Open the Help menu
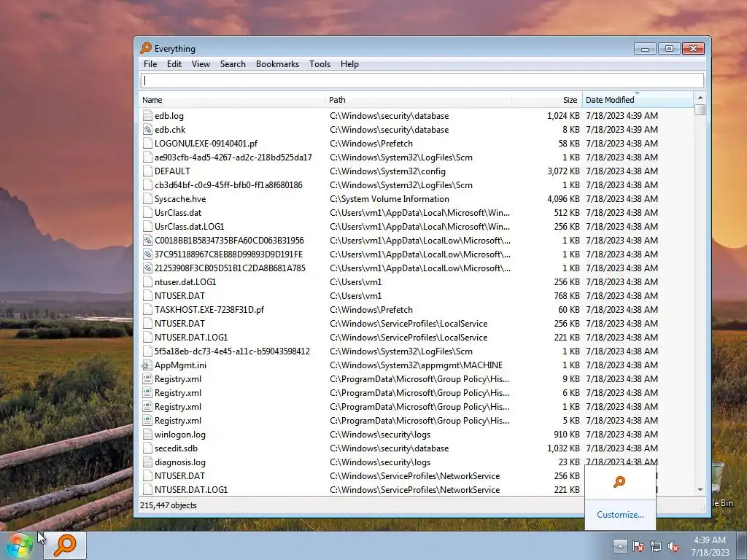This screenshot has height=560, width=747. [349, 64]
